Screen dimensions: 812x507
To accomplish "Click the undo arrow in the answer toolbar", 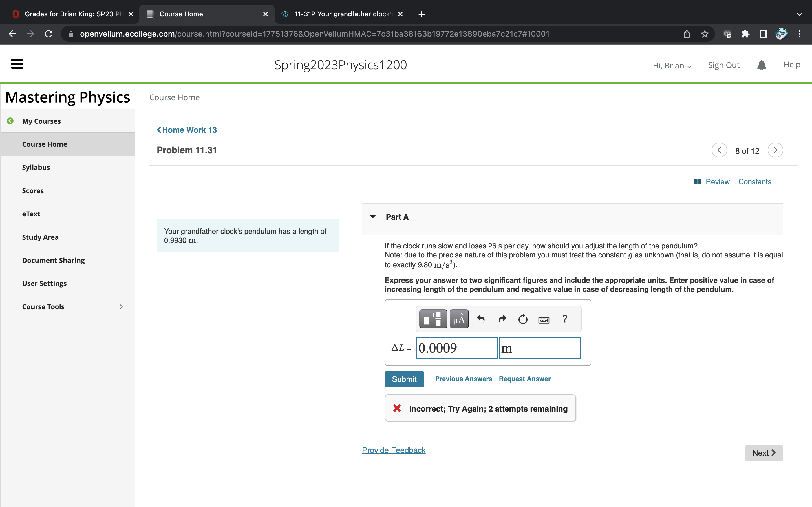I will pos(481,319).
